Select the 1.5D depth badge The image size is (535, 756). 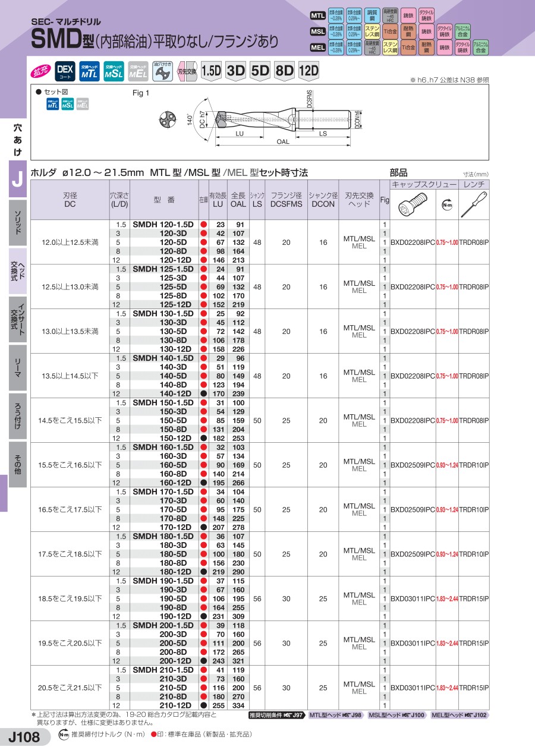point(211,71)
